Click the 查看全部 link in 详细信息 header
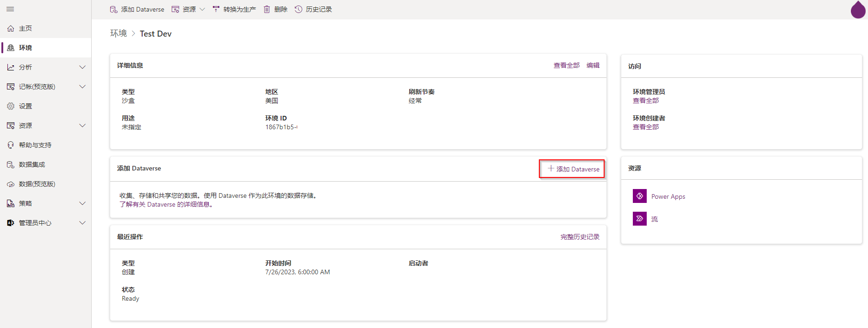This screenshot has width=868, height=328. [x=567, y=65]
